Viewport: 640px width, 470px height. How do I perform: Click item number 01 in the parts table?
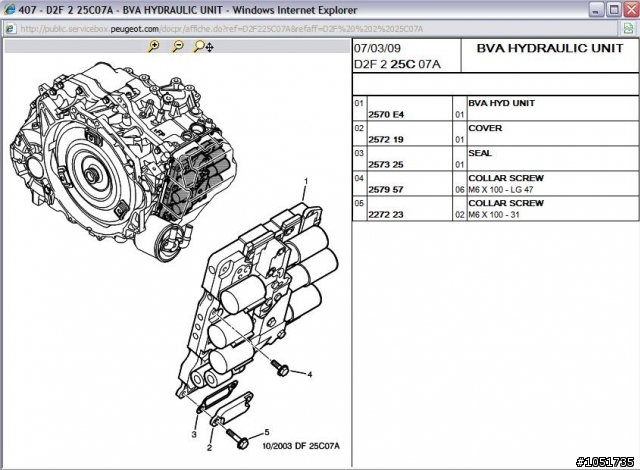tap(359, 103)
